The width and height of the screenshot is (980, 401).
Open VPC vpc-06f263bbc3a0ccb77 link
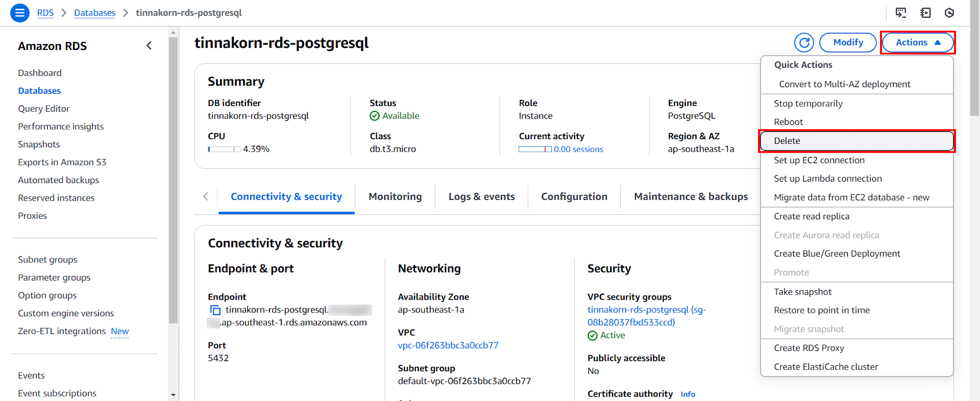tap(448, 345)
